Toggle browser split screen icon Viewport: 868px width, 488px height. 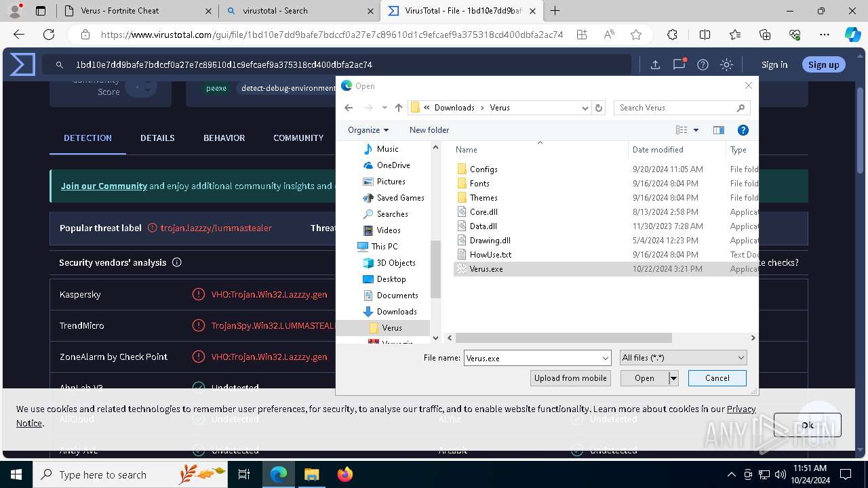[x=705, y=35]
